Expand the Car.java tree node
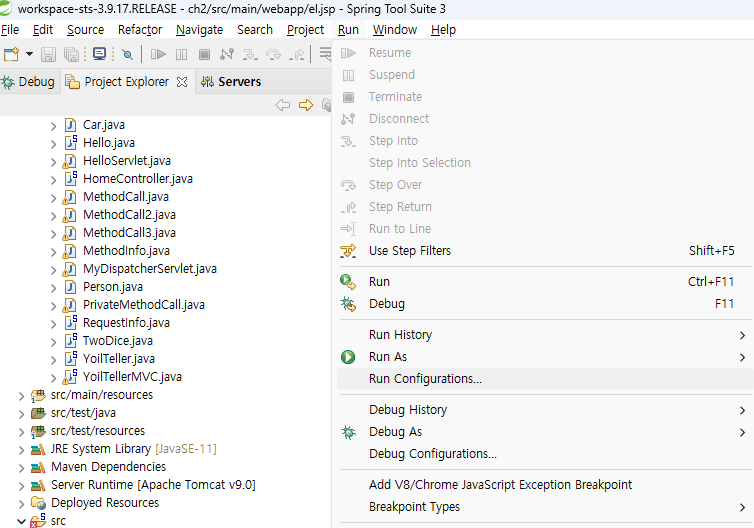Viewport: 754px width, 528px height. [53, 126]
